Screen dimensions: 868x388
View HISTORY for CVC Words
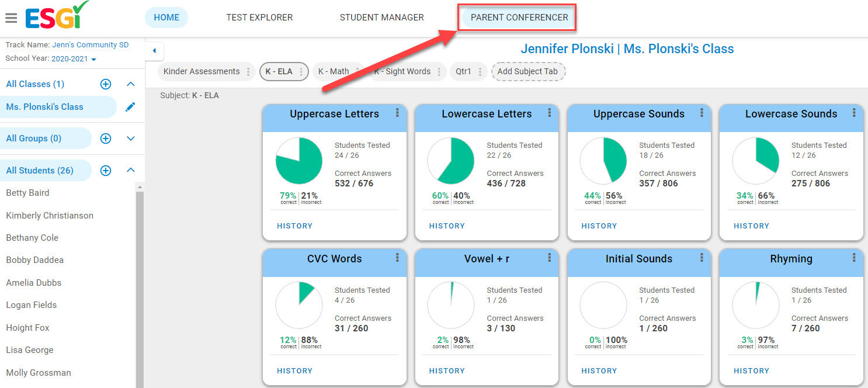click(x=295, y=371)
